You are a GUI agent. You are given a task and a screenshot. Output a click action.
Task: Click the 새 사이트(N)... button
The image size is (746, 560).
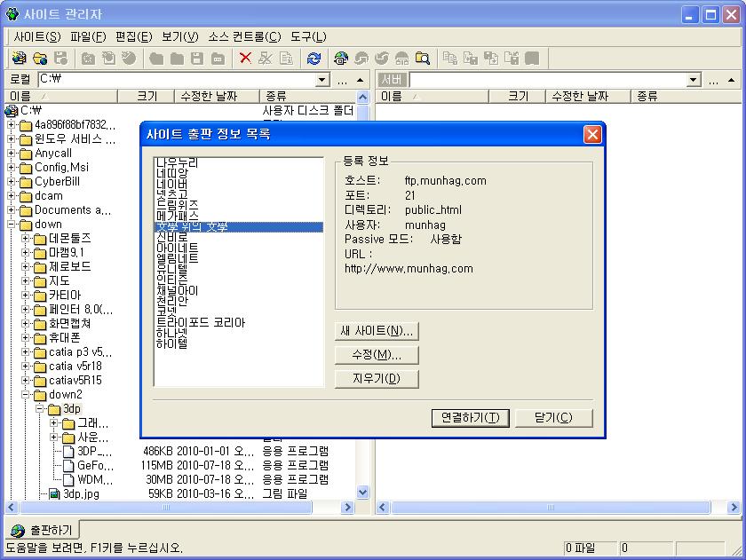click(x=377, y=331)
